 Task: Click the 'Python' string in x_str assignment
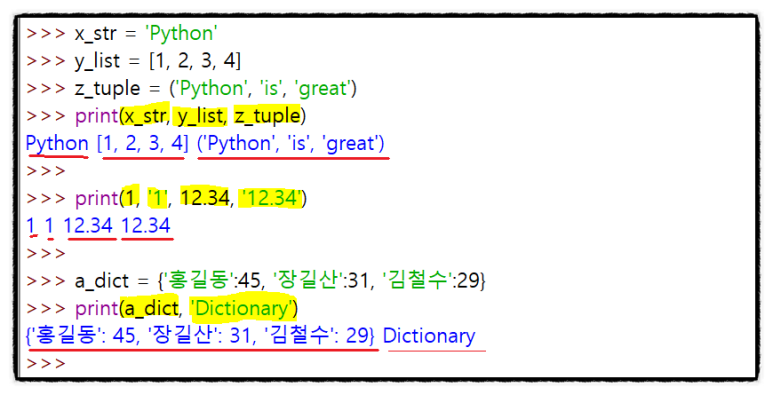[181, 34]
